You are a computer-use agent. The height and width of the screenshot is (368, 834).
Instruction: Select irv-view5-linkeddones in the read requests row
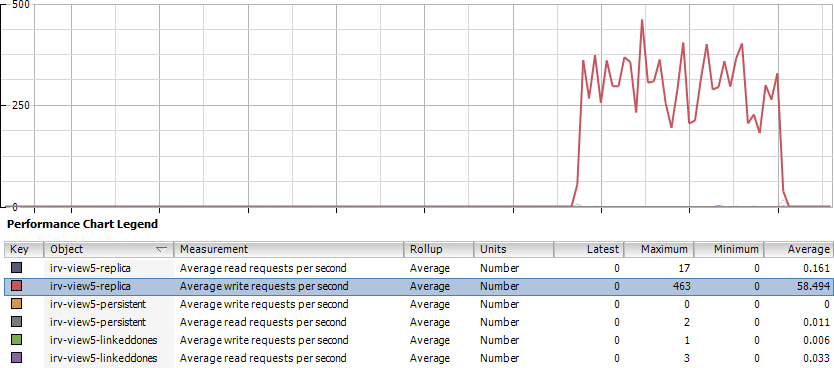(x=103, y=358)
